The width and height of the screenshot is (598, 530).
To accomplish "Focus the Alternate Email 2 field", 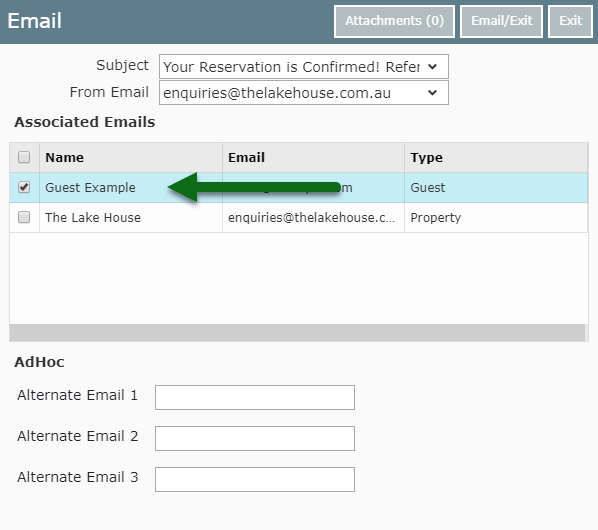I will (x=255, y=438).
